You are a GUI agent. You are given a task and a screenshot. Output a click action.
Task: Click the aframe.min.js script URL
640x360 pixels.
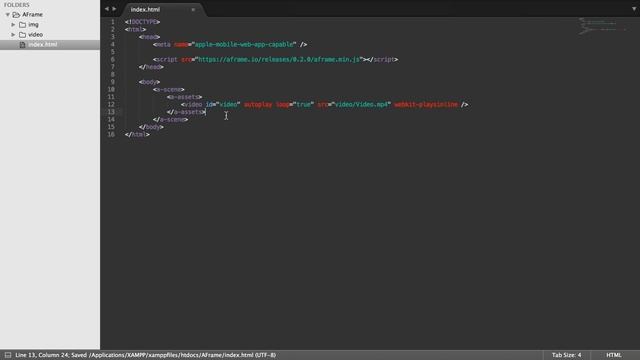279,60
